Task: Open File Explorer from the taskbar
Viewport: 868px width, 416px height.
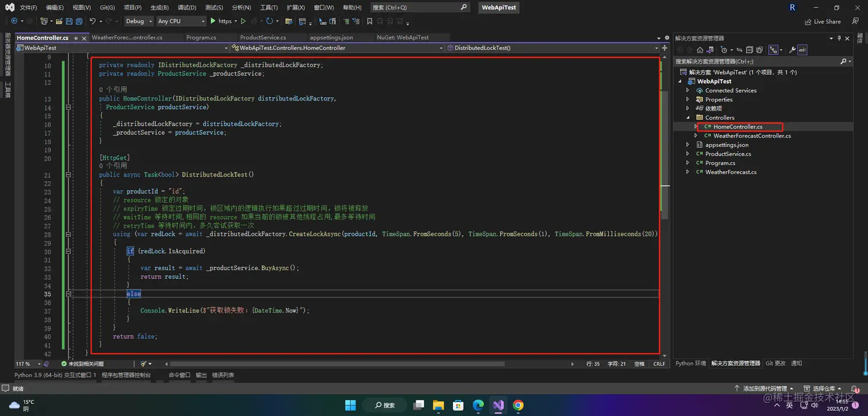Action: coord(438,405)
